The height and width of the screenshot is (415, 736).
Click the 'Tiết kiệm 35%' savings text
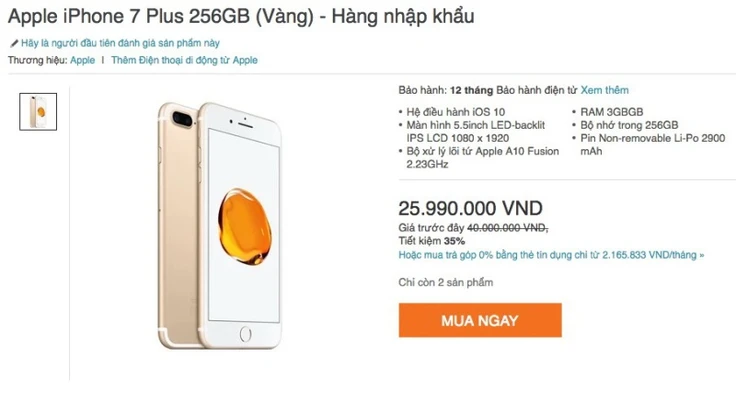point(431,241)
